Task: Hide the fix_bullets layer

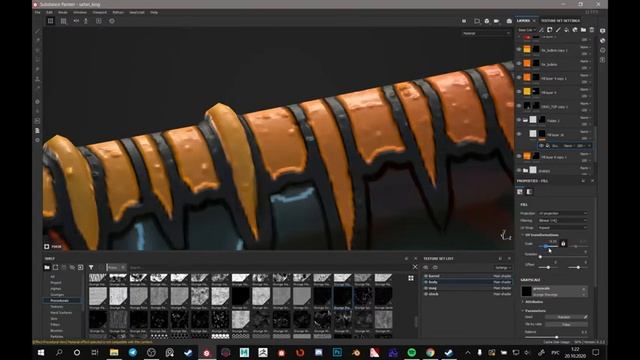Action: pyautogui.click(x=519, y=64)
